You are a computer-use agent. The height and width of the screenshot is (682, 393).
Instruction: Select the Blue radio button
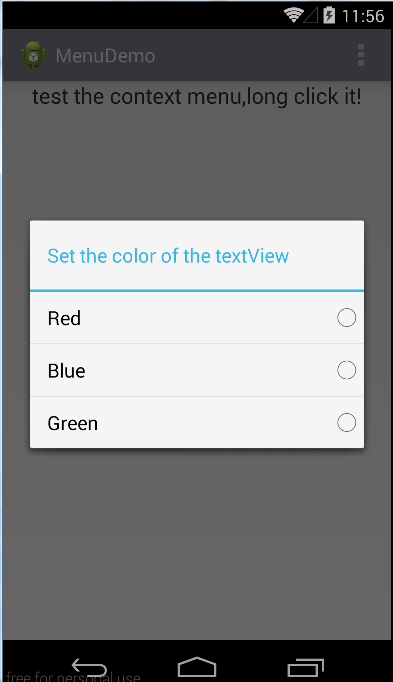(x=346, y=370)
